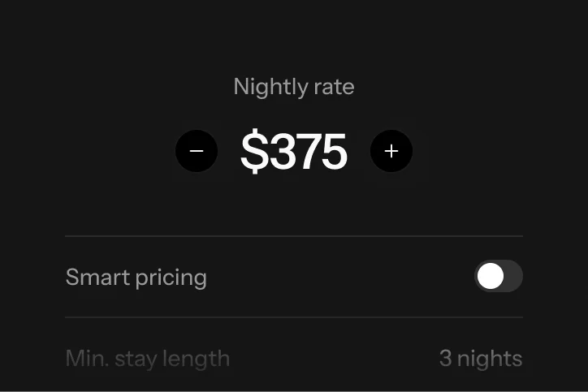Raise the price above $375
Image resolution: width=588 pixels, height=392 pixels.
(x=391, y=151)
